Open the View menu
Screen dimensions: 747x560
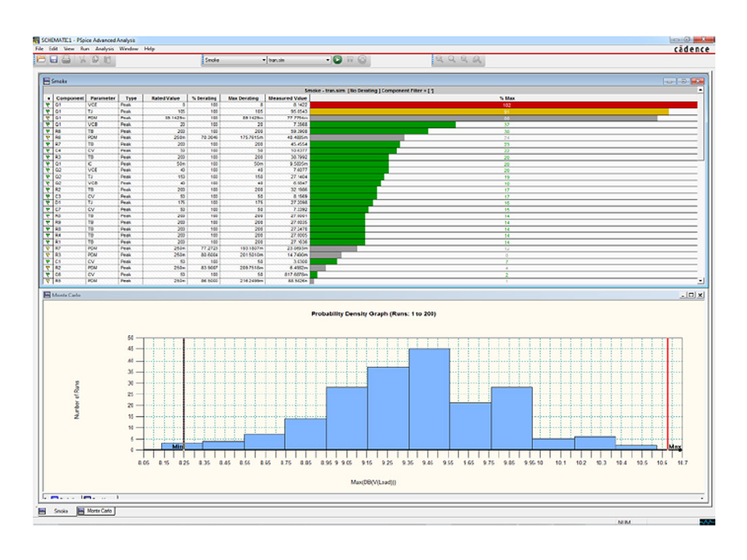[x=68, y=48]
